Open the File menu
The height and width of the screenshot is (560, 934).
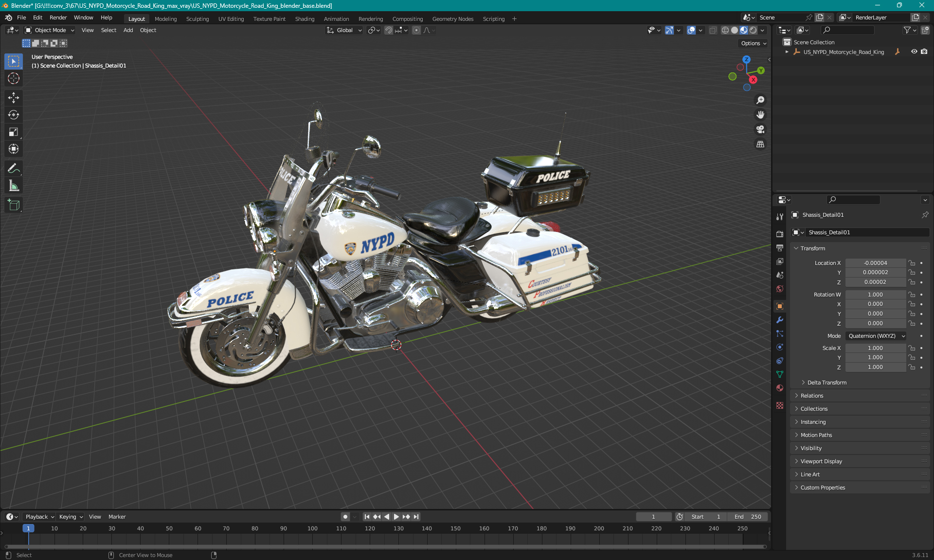coord(21,17)
